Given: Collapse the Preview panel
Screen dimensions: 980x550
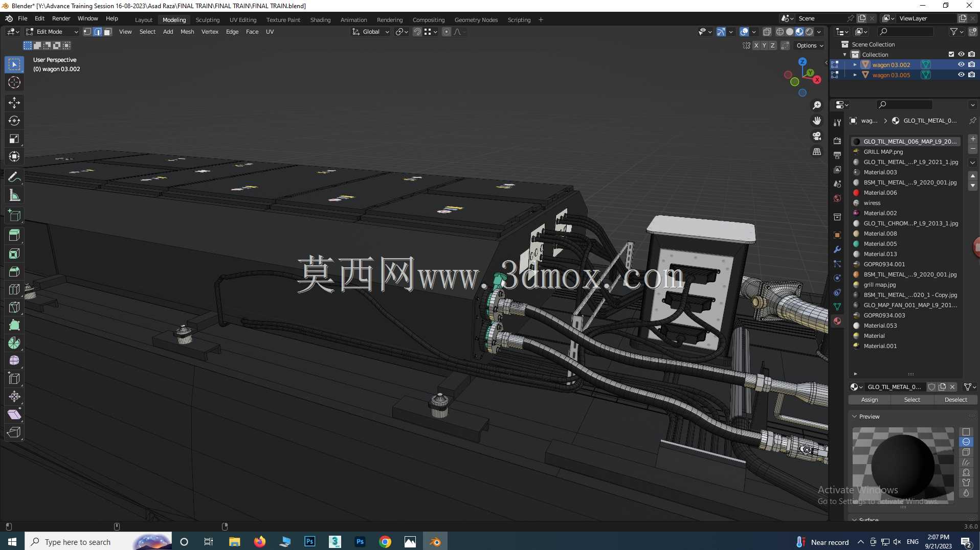Looking at the screenshot, I should [854, 417].
